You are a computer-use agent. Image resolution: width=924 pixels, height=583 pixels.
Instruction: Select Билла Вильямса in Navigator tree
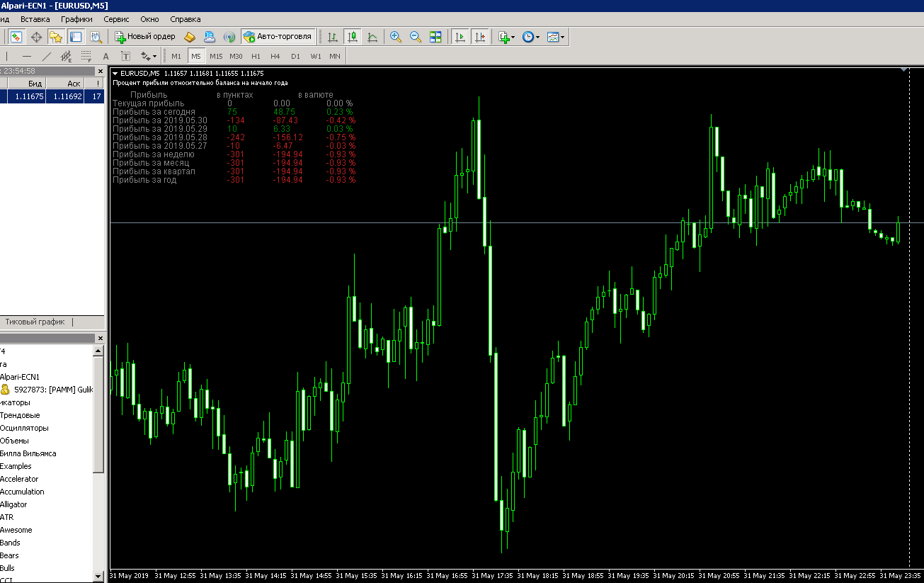(28, 453)
